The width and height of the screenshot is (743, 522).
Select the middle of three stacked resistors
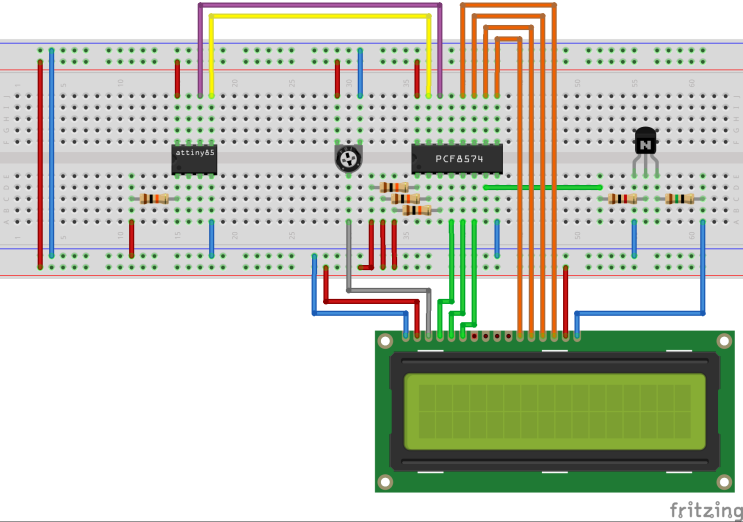click(x=406, y=199)
